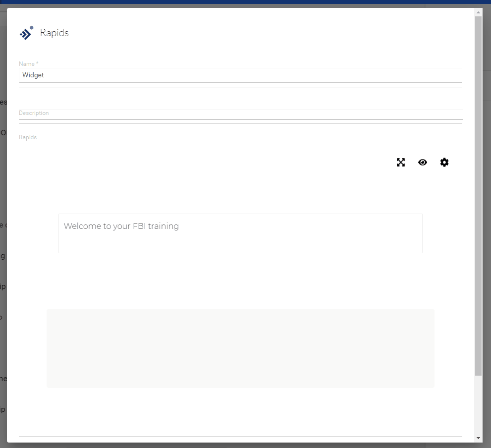Click inside the Description input field
Viewport: 491px width, 448px height.
(240, 114)
